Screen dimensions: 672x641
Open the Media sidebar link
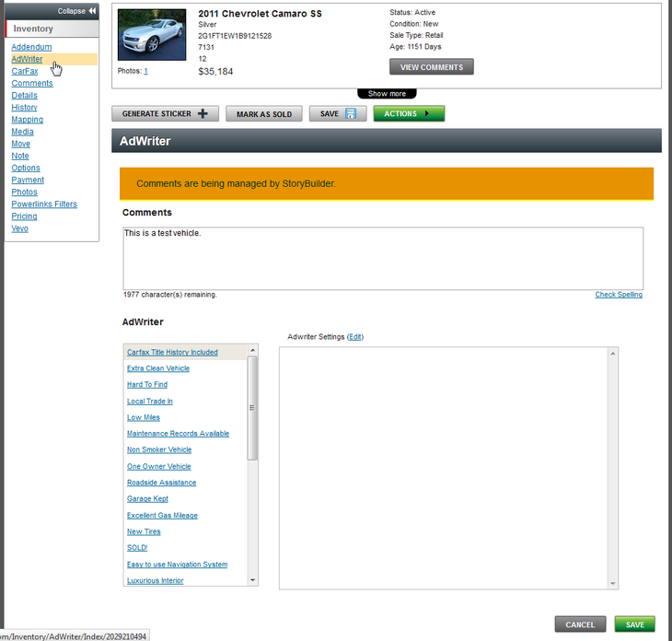[22, 131]
